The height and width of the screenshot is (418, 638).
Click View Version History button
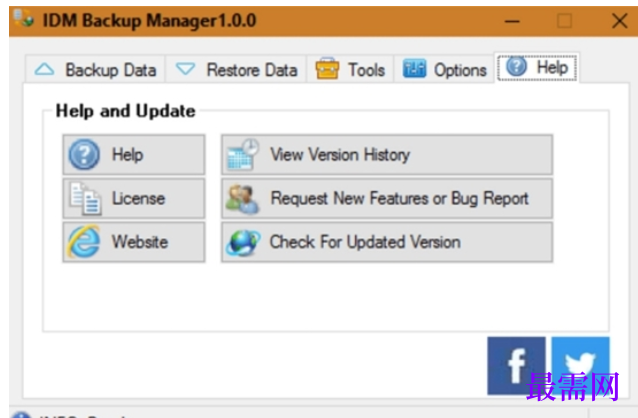click(x=387, y=155)
